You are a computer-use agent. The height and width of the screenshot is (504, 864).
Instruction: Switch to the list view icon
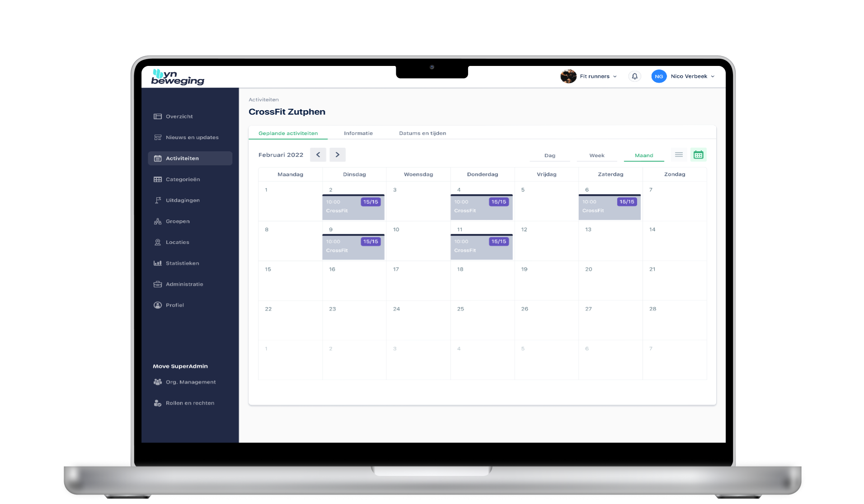[678, 154]
